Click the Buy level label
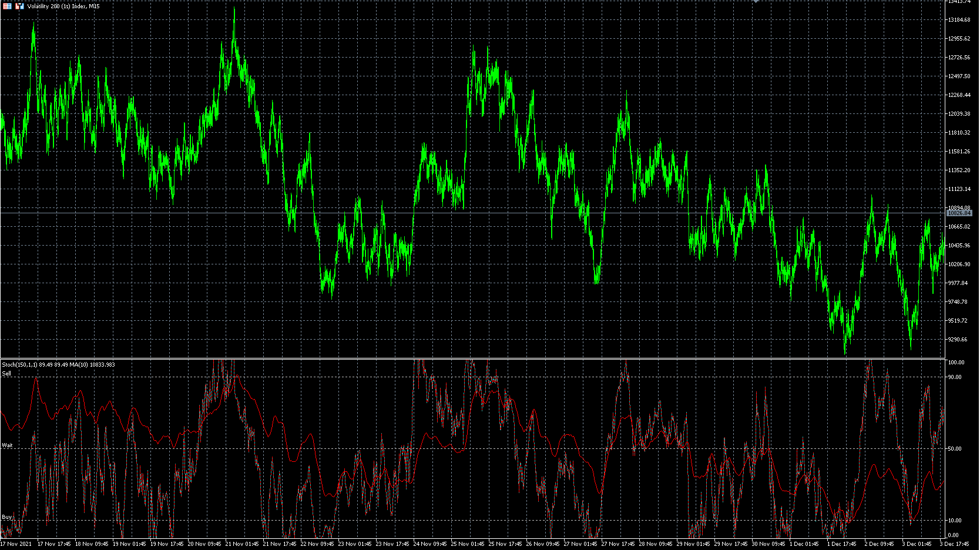The image size is (980, 550). tap(6, 517)
